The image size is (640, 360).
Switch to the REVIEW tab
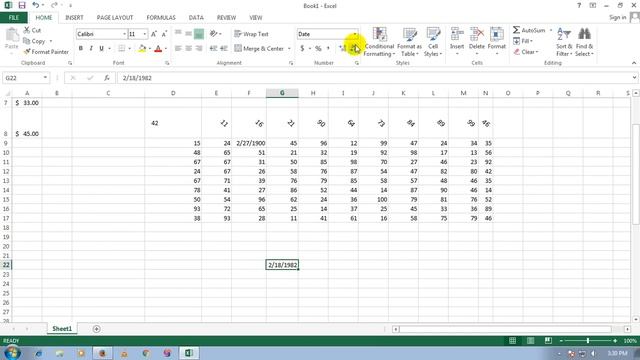(x=226, y=18)
